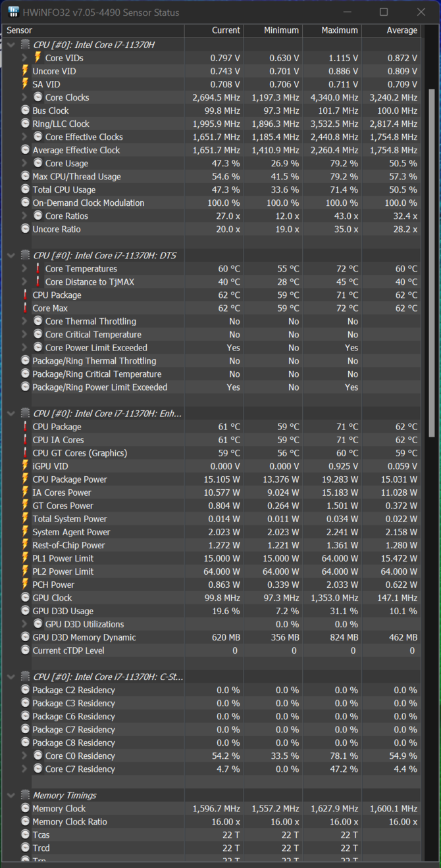Click the HWiNFO32 app icon in title bar
This screenshot has height=868, width=441.
(14, 12)
